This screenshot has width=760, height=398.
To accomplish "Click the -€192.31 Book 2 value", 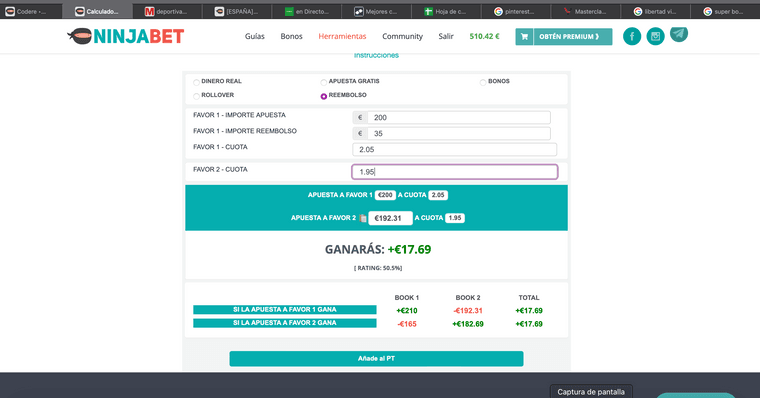I will (468, 311).
